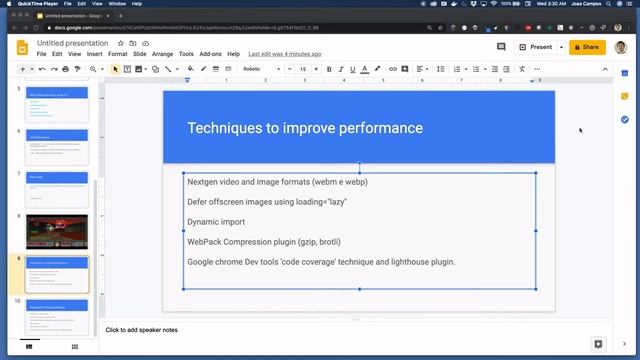Add a comment using toolbar comment icon
This screenshot has width=640, height=360.
click(405, 69)
